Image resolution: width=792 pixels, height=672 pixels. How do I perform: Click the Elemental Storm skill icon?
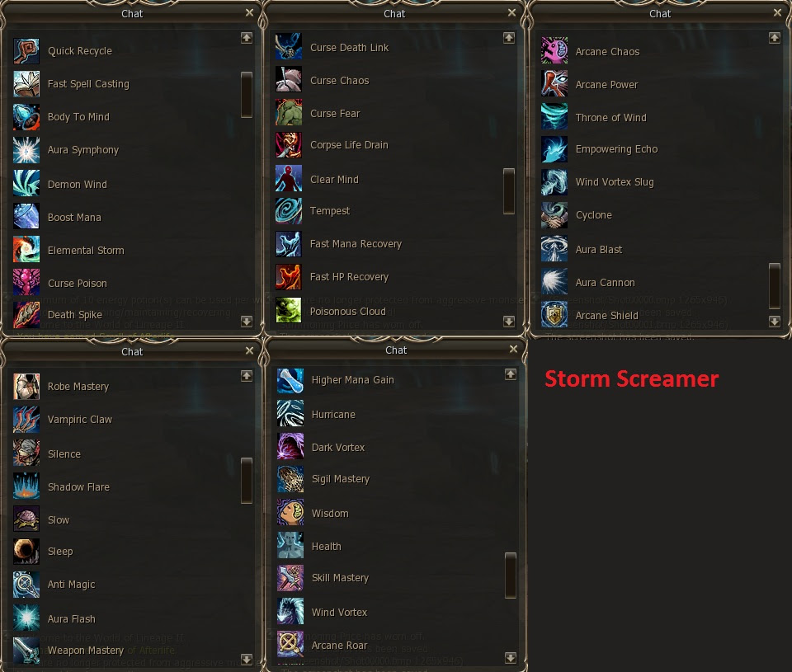(x=26, y=249)
